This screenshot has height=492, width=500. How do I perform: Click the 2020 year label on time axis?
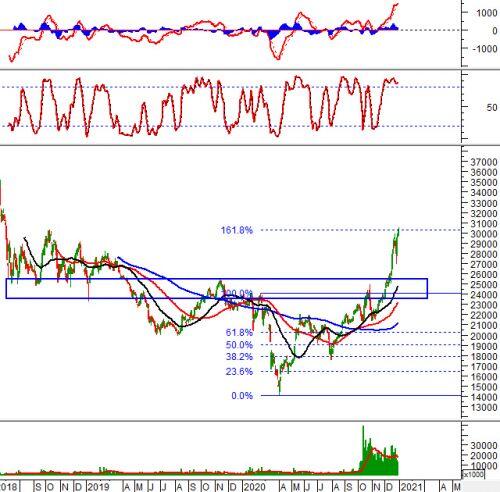pyautogui.click(x=254, y=486)
